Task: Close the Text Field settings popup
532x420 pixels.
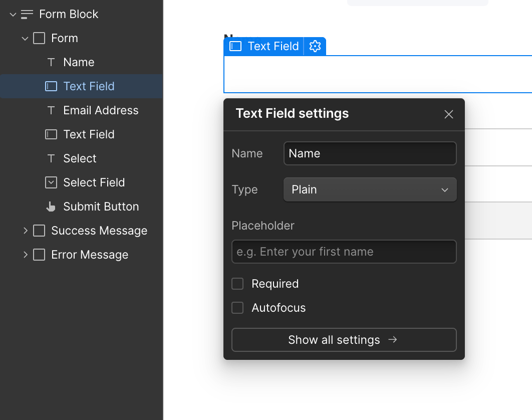Action: click(448, 114)
